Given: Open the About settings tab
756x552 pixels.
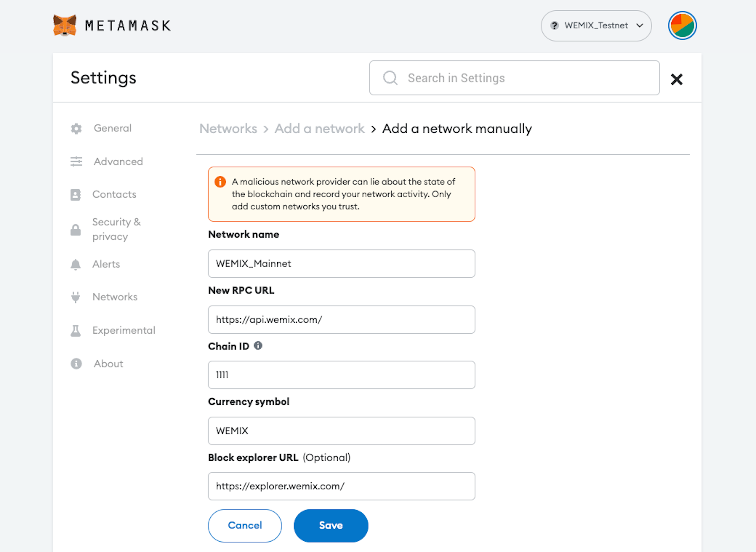Looking at the screenshot, I should (x=108, y=364).
